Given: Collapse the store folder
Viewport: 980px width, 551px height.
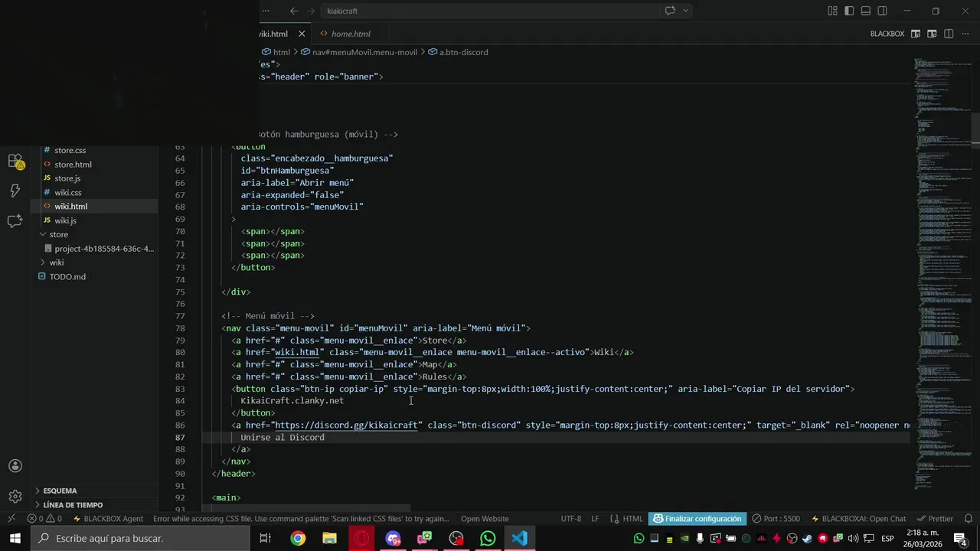Looking at the screenshot, I should point(59,234).
